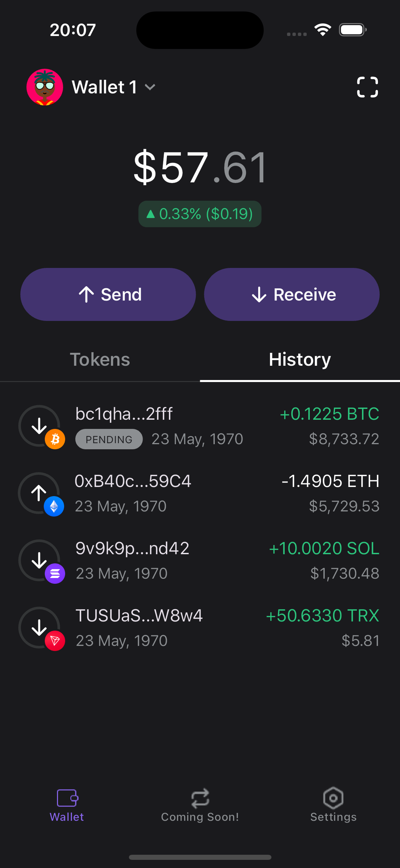Open Settings from the bottom bar
Screen dimensions: 400x868
coord(333,798)
